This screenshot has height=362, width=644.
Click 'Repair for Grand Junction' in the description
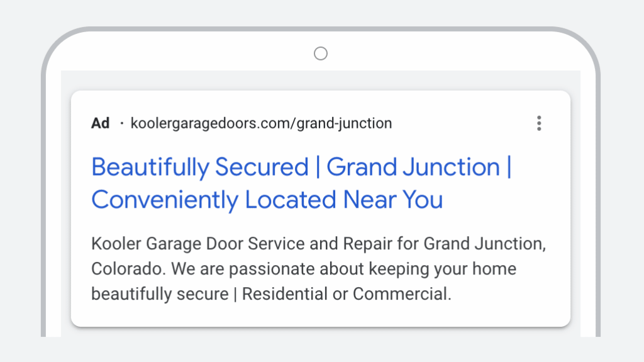pos(445,244)
